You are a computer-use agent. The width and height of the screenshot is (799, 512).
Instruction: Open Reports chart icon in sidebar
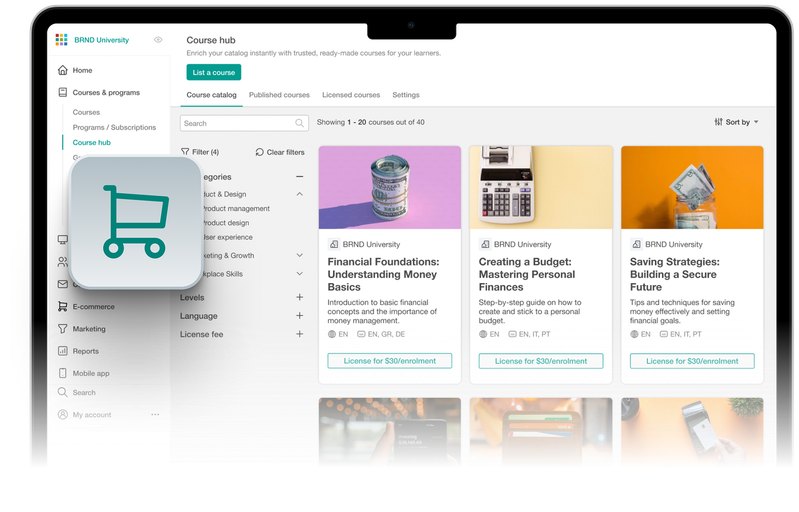coord(62,351)
